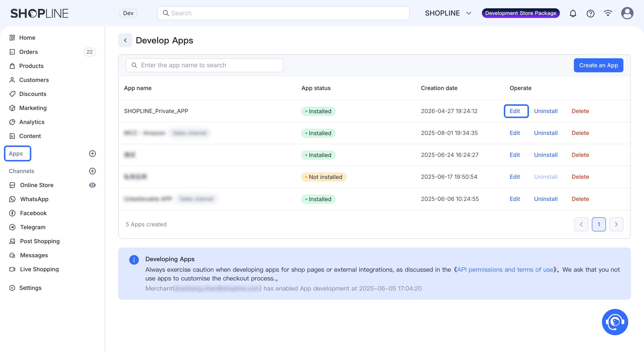Go to the next page of apps

(616, 224)
